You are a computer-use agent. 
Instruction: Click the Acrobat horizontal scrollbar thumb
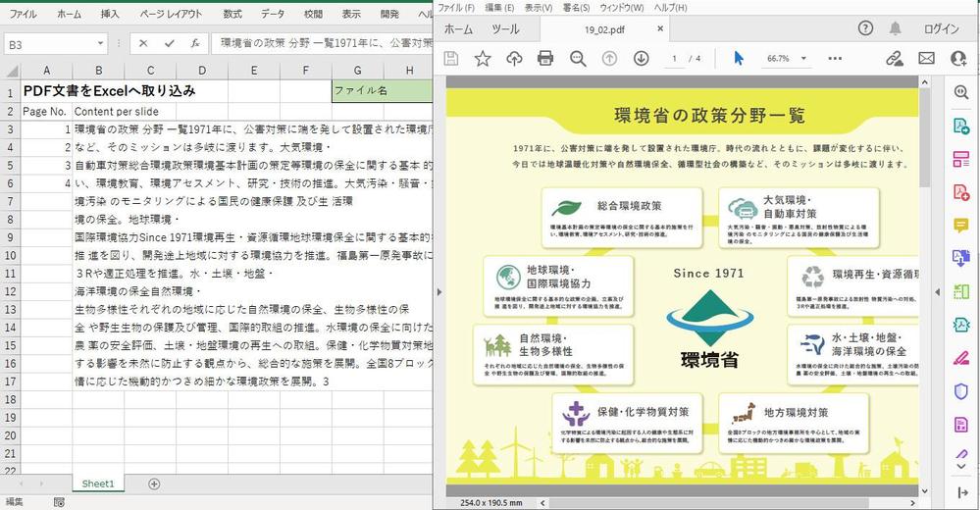tap(708, 502)
